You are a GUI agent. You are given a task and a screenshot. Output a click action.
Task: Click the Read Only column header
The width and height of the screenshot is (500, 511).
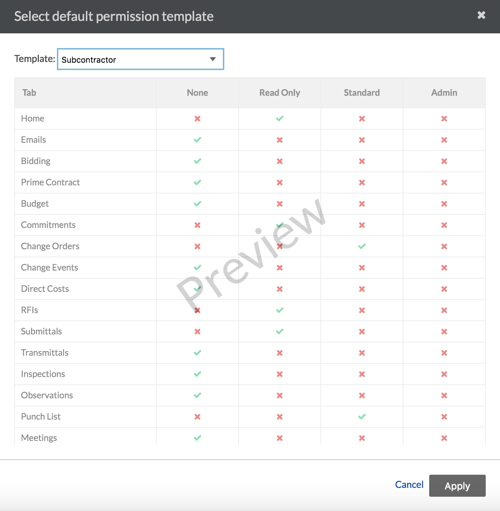point(280,92)
